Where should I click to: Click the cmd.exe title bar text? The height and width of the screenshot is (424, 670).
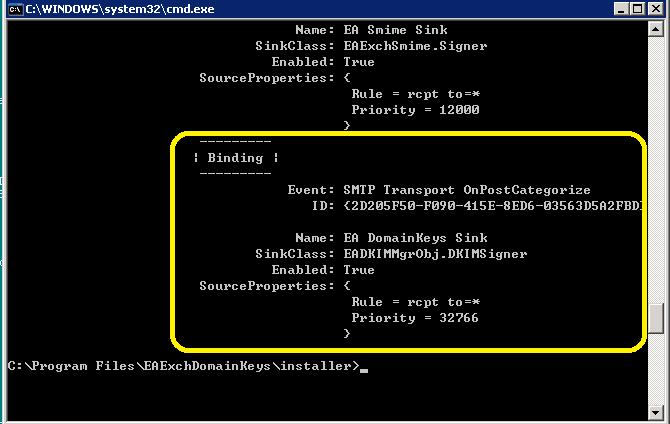tap(120, 9)
